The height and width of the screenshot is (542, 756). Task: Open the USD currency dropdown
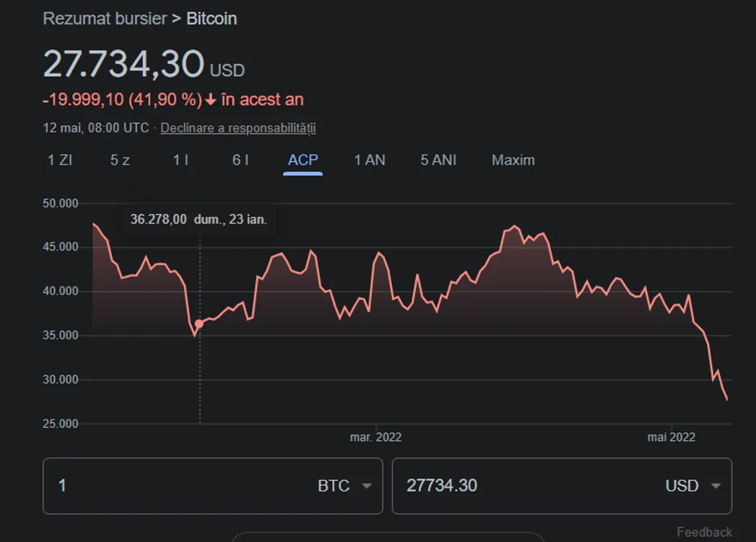pos(693,486)
